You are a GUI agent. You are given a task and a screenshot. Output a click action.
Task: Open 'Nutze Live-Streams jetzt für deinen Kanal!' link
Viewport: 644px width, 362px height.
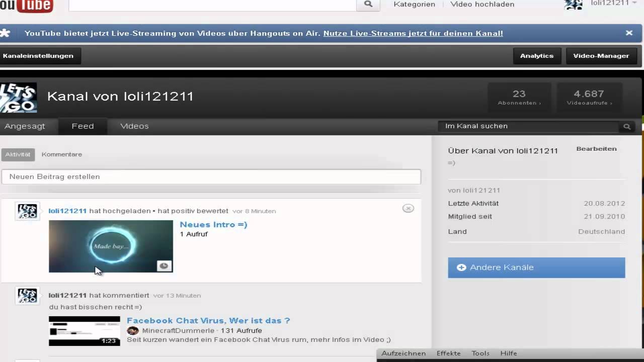413,34
